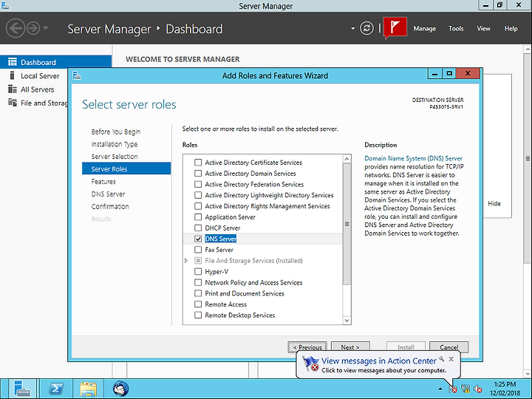Screen dimensions: 532x399
Task: Open the Manage menu
Action: pos(424,29)
